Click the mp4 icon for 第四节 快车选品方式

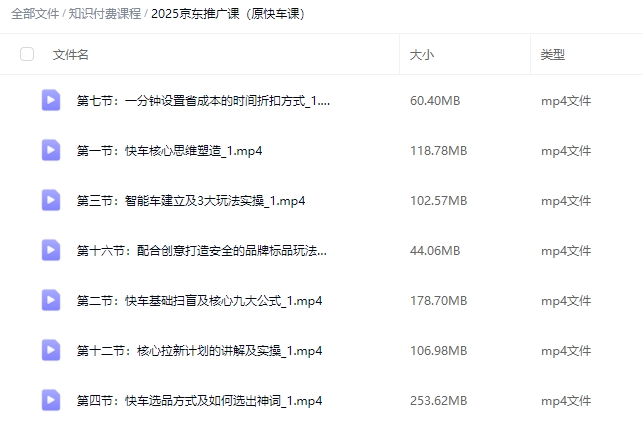(x=51, y=400)
